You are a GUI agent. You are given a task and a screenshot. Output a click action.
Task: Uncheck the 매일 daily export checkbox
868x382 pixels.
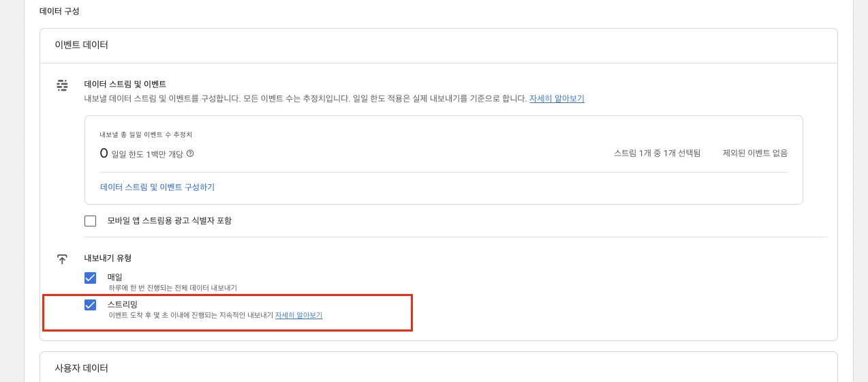coord(90,278)
